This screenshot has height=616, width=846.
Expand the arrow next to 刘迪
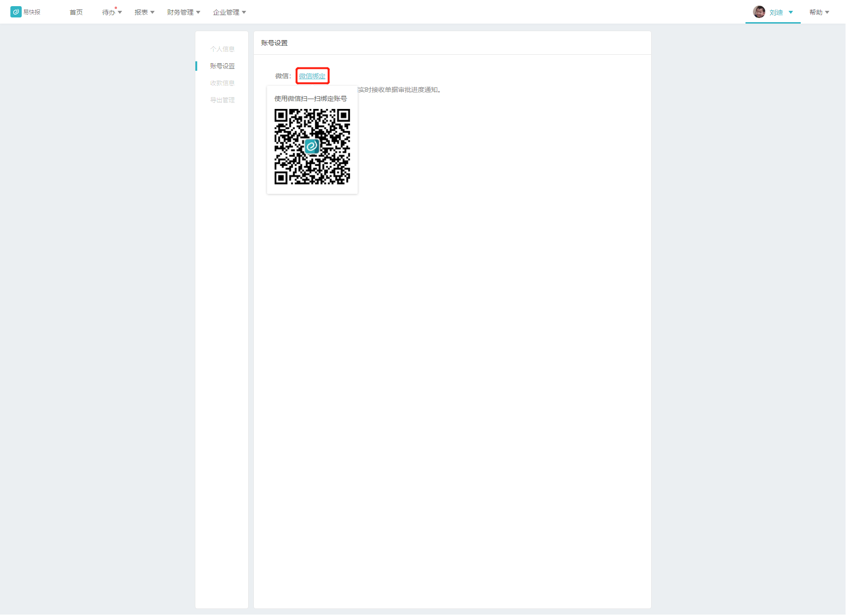pos(791,12)
